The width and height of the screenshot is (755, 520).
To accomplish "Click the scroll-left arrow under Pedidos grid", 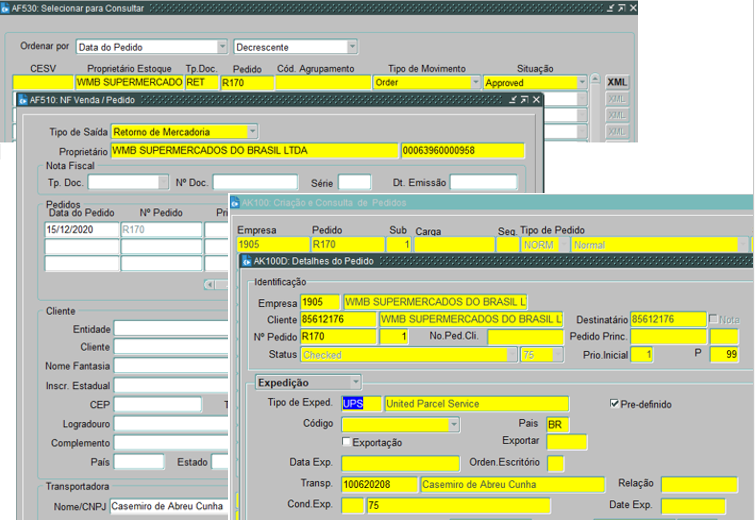I will coord(209,284).
